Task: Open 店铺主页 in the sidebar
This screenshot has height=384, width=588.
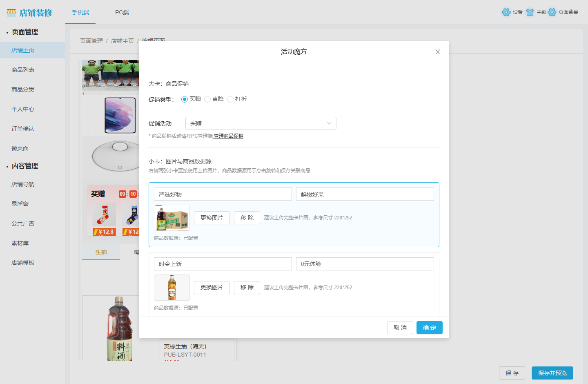Action: (33, 50)
